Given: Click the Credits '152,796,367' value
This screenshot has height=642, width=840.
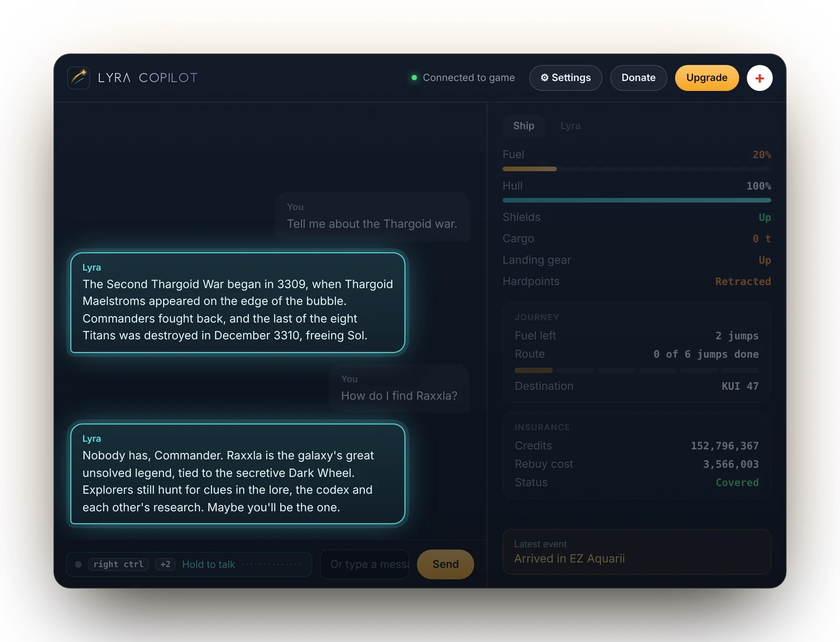Looking at the screenshot, I should [x=724, y=446].
